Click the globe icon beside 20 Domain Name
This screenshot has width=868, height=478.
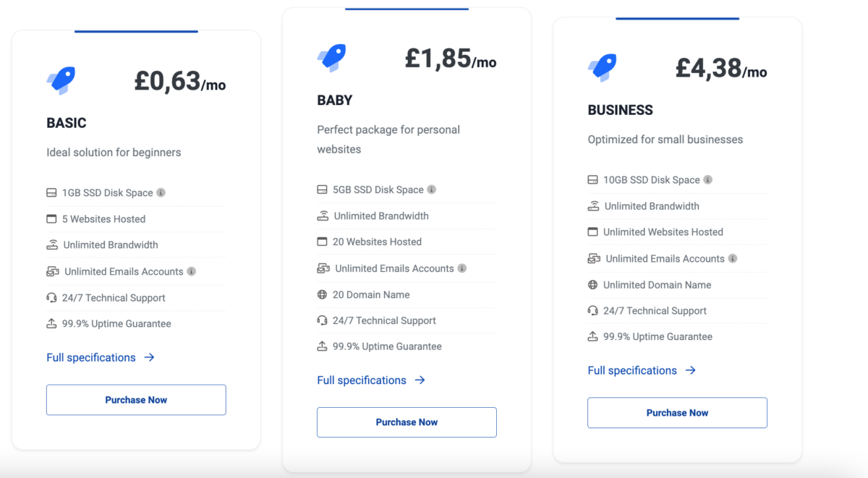point(323,294)
